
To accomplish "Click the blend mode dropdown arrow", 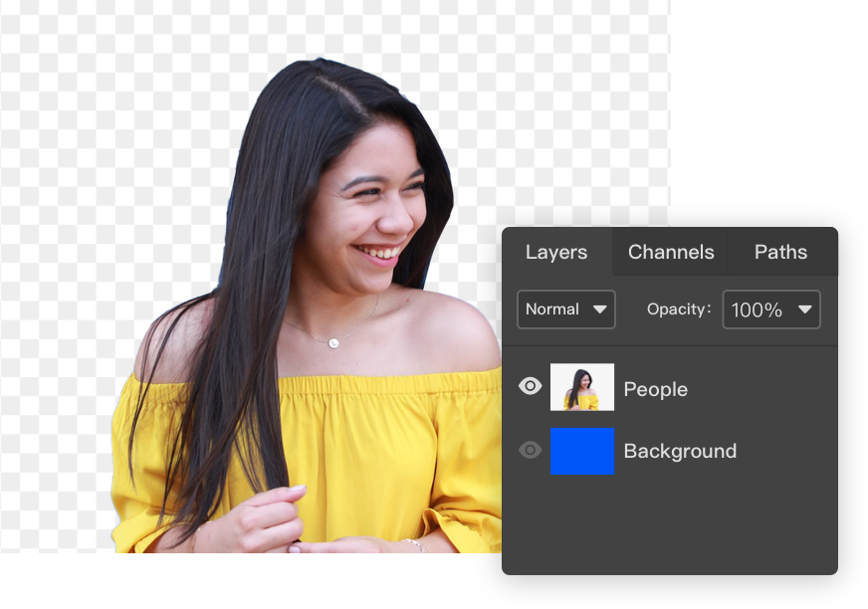I will tap(599, 309).
